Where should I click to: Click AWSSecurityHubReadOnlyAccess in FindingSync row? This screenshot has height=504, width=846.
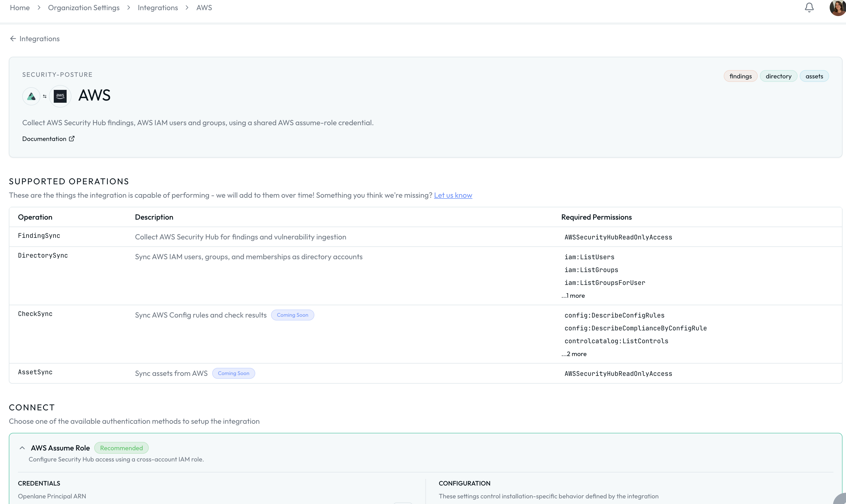[618, 237]
